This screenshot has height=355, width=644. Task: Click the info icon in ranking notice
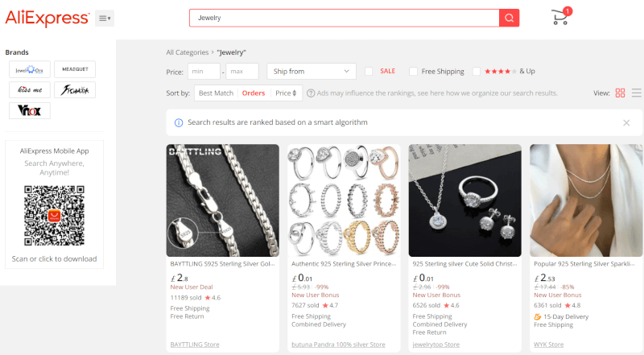179,122
